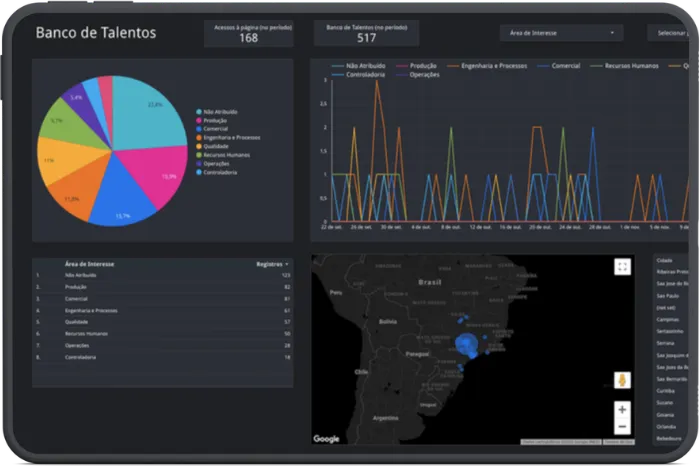Click the Banco de Talentos dashboard title
700x466 pixels.
[x=96, y=33]
